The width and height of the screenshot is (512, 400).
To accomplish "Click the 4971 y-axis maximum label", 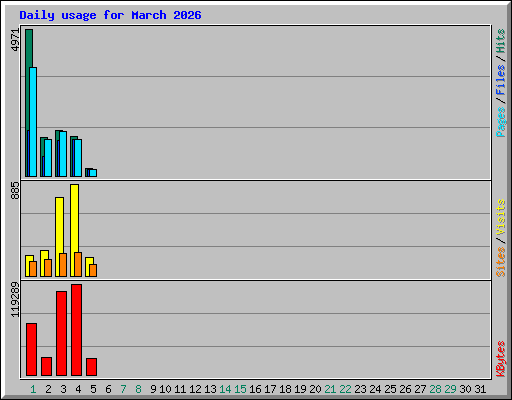I will coord(15,40).
